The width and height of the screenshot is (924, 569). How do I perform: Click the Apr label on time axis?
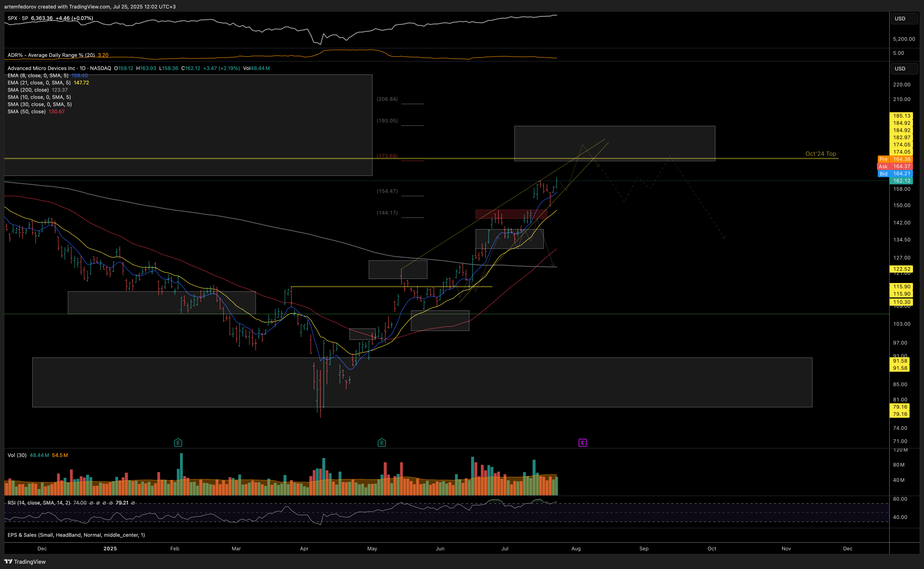(304, 548)
